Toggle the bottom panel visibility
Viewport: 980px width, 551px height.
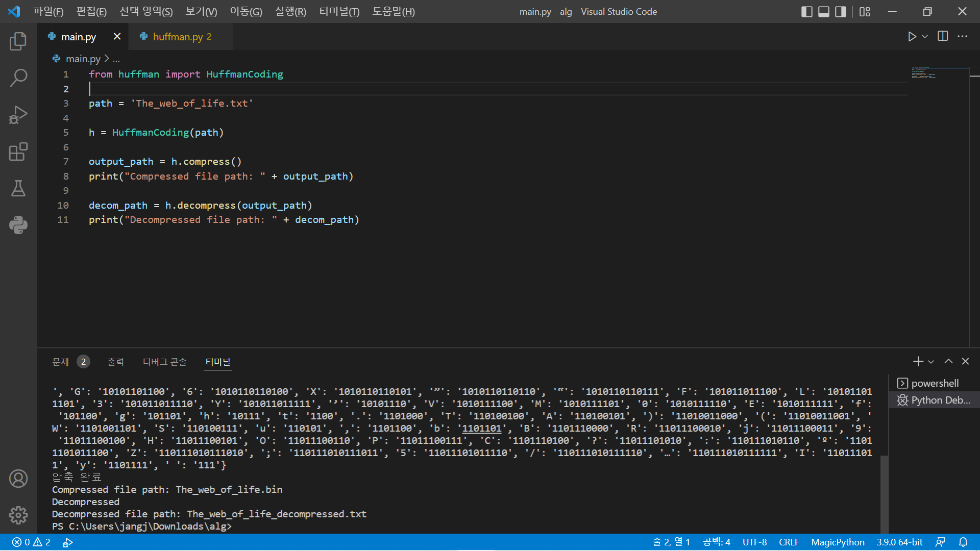823,11
